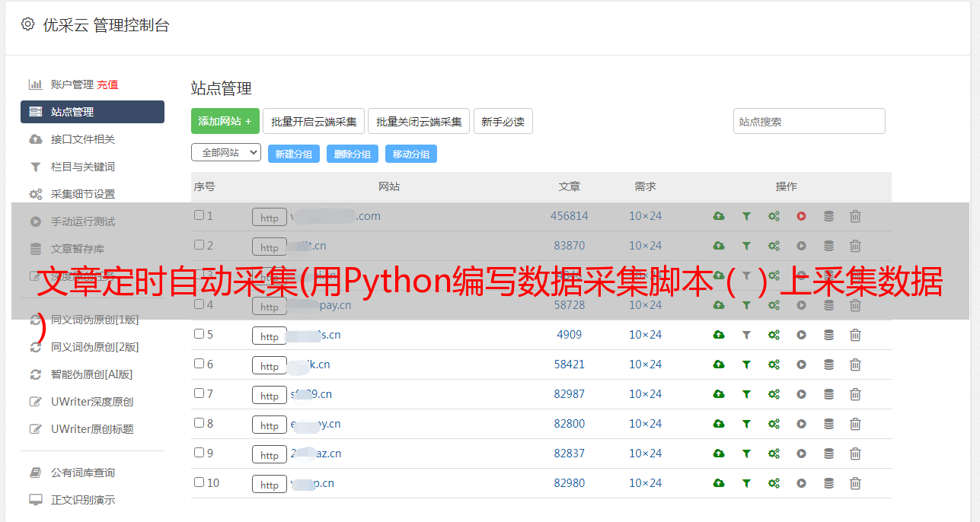
Task: Focus the 站点搜索 search field
Action: pyautogui.click(x=809, y=121)
